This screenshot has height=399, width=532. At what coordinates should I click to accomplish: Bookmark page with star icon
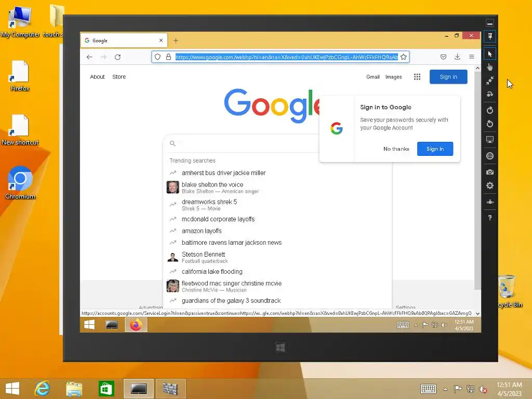click(x=403, y=57)
